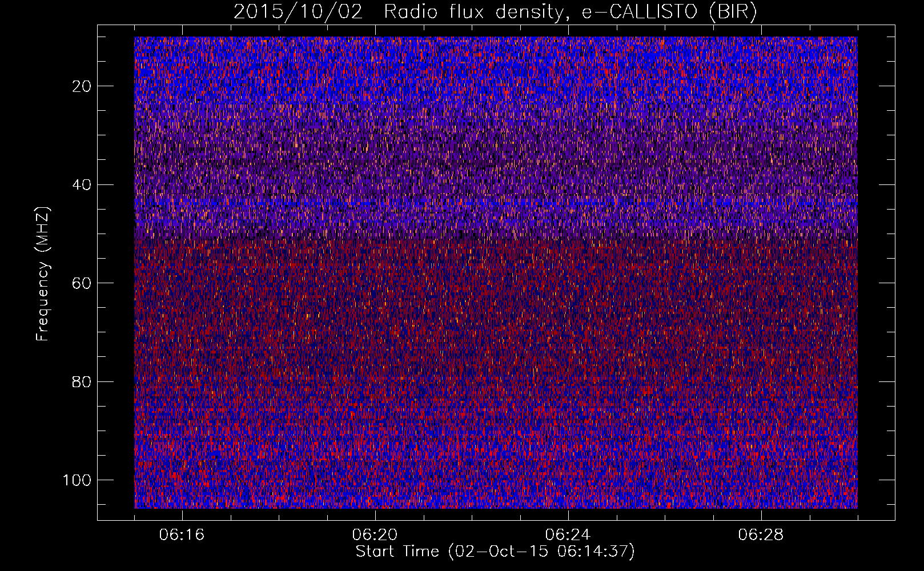Select the 40 MHz frequency tick label
Viewport: 924px width, 571px height.
pos(82,184)
